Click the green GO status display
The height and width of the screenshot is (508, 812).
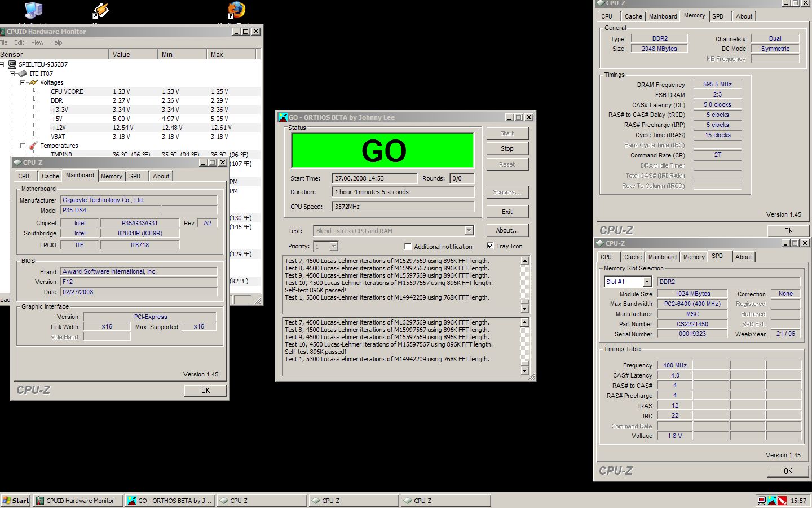coord(382,150)
